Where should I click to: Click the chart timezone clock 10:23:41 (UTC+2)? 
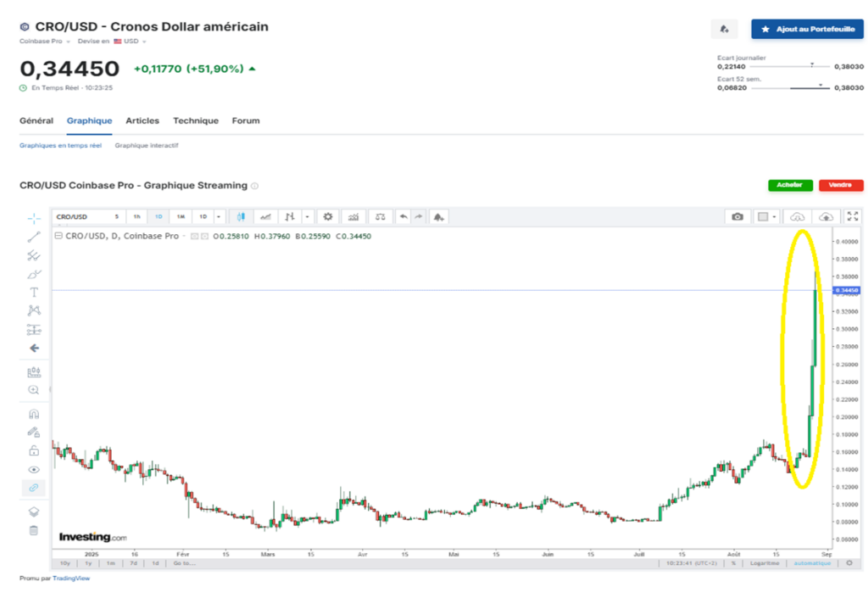tap(692, 562)
